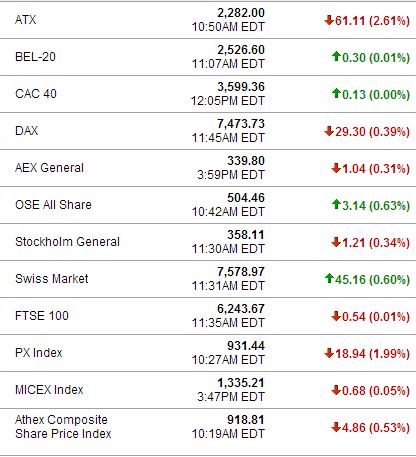
Task: Click the green up arrow beside Swiss Market change
Action: (329, 278)
